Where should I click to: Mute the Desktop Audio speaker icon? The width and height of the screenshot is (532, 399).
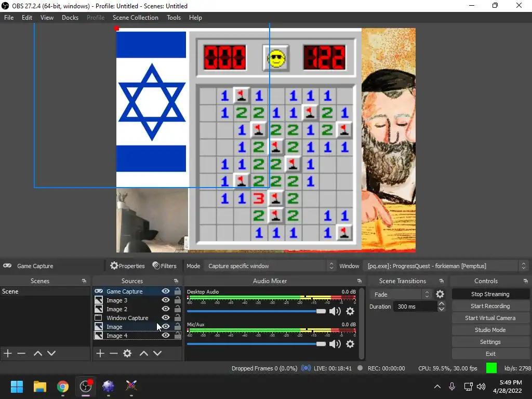(335, 311)
